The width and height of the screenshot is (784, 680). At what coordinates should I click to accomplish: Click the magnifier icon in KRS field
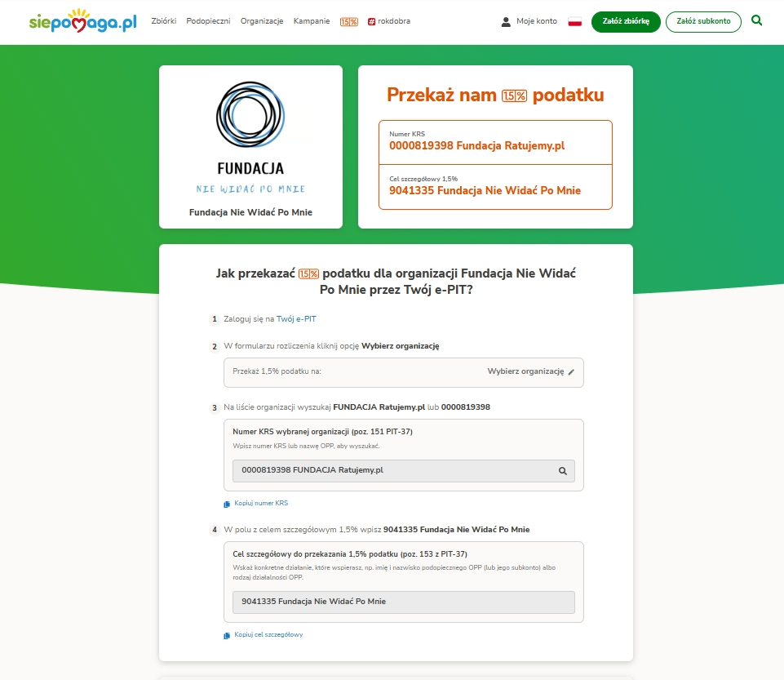[562, 471]
